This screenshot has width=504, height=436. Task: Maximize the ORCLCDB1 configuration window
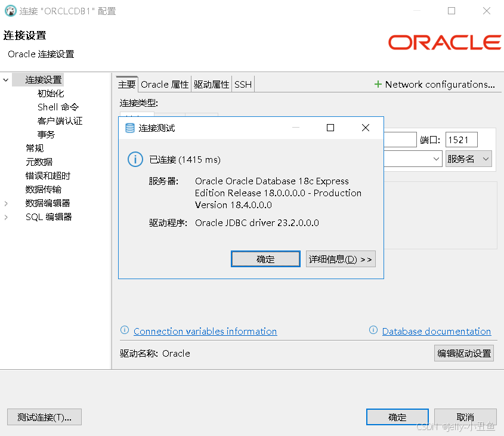click(x=452, y=11)
